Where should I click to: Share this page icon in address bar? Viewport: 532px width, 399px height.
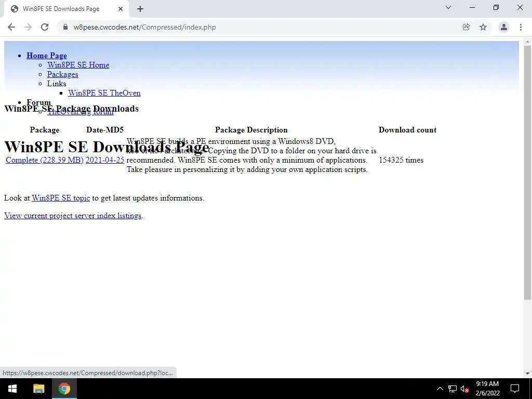[466, 27]
